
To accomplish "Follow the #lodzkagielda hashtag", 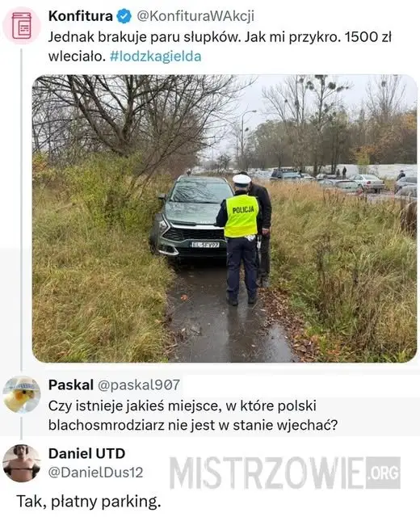I will coord(155,57).
